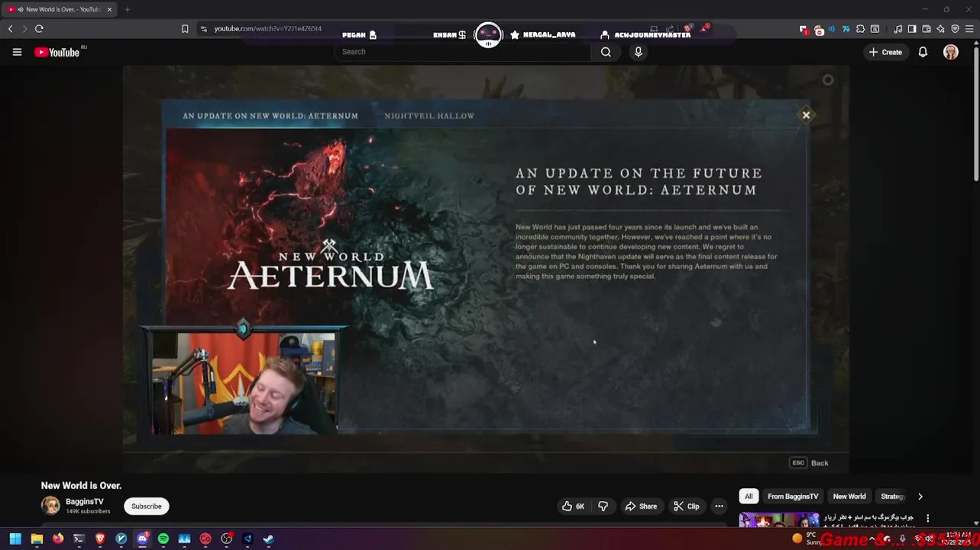980x550 pixels.
Task: Select the Strategy filter chip
Action: point(892,497)
